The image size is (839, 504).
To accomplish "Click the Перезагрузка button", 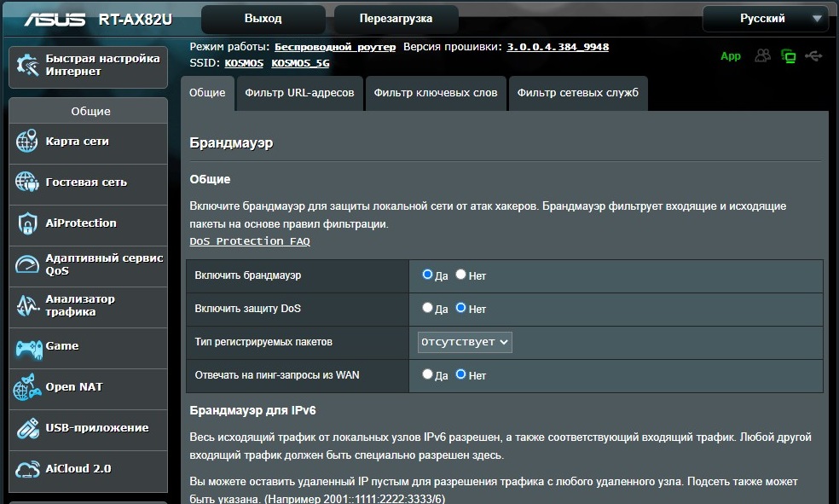I will tap(396, 19).
